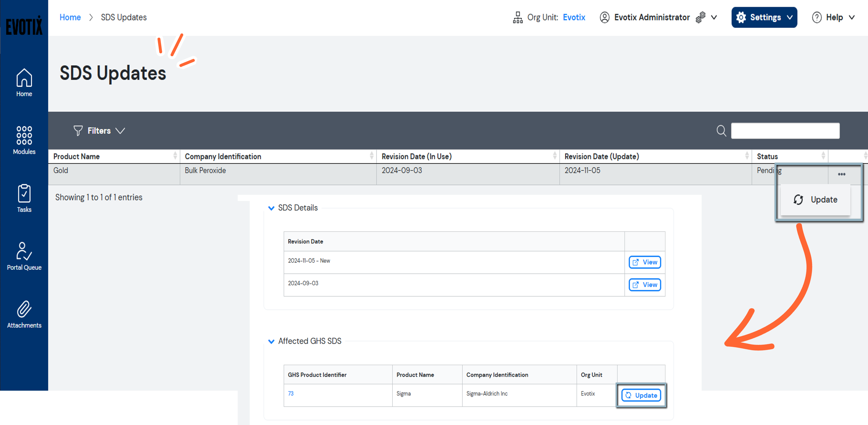Click the Evotix Administrator user name
Image resolution: width=868 pixels, height=425 pixels.
coord(652,17)
